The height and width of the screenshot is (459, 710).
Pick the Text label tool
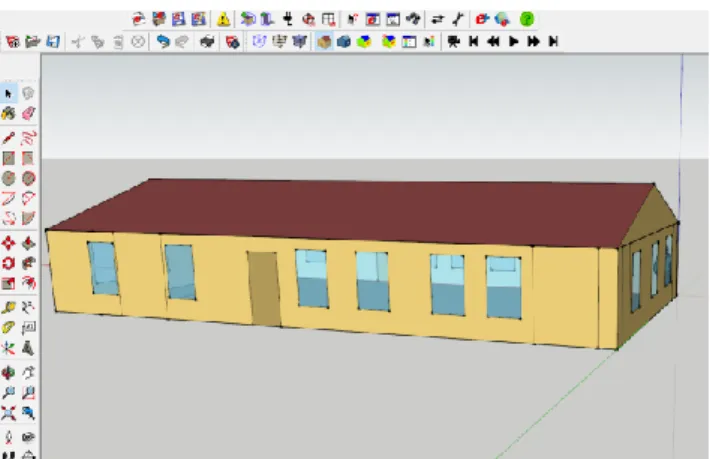click(28, 328)
